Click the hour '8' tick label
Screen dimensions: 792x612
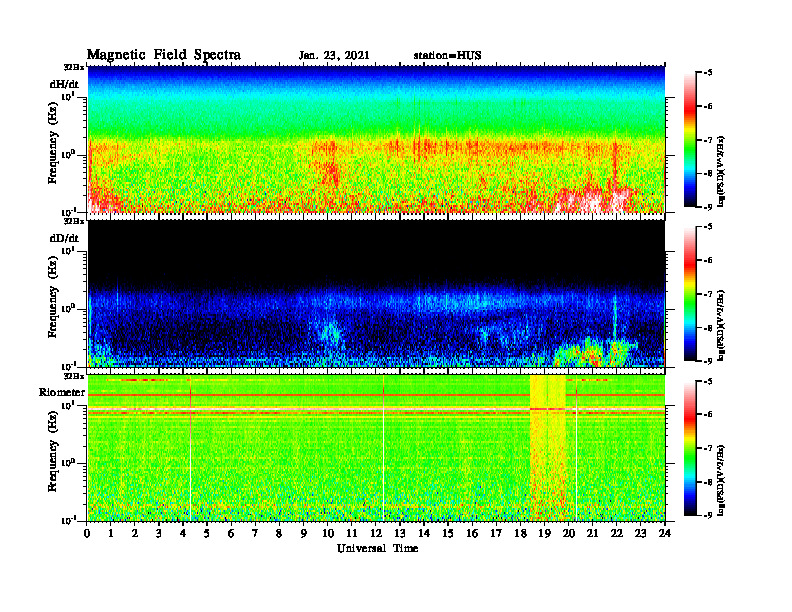pyautogui.click(x=279, y=533)
